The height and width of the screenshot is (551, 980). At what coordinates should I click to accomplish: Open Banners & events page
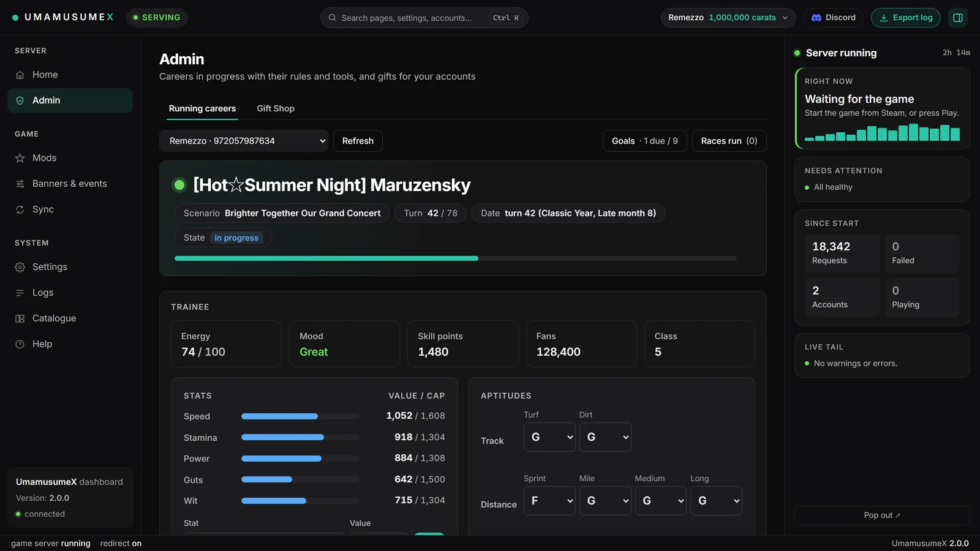tap(70, 184)
